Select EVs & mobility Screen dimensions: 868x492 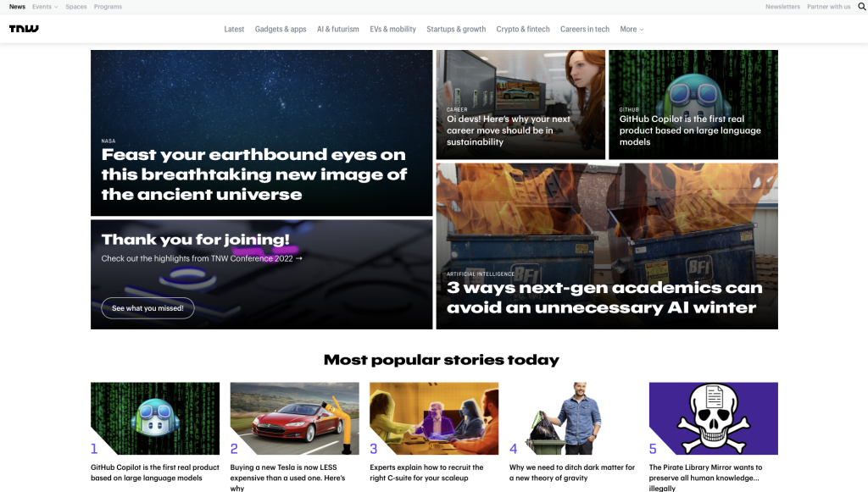point(392,30)
